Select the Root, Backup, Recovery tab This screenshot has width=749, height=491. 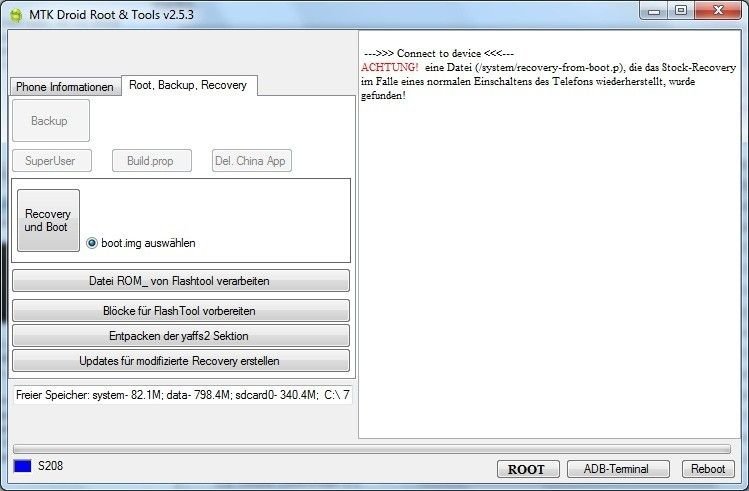[x=189, y=85]
